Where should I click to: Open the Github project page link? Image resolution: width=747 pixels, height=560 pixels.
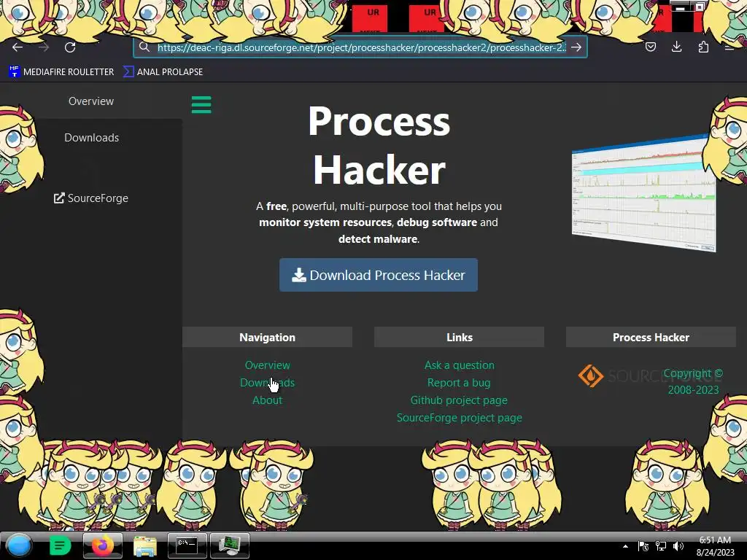click(x=459, y=400)
